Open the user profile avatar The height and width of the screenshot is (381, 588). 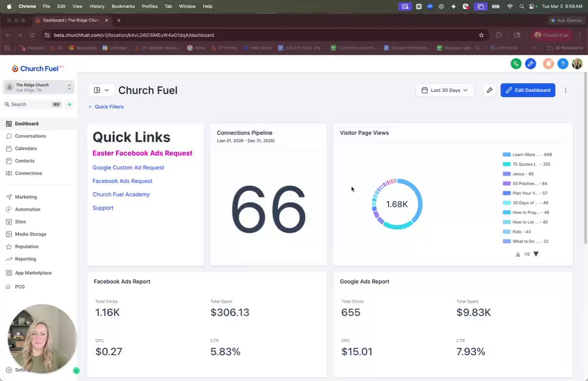click(577, 64)
